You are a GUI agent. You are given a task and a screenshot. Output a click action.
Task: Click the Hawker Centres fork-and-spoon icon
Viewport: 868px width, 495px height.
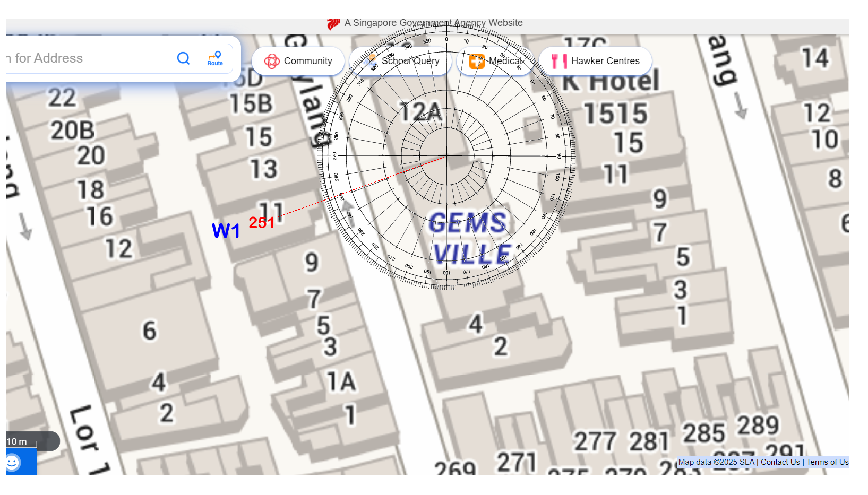pos(558,61)
